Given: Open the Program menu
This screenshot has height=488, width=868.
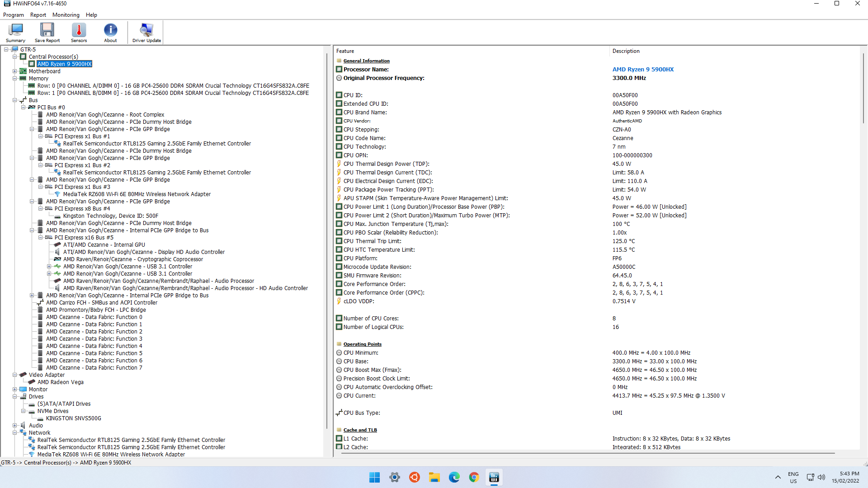Looking at the screenshot, I should click(14, 15).
